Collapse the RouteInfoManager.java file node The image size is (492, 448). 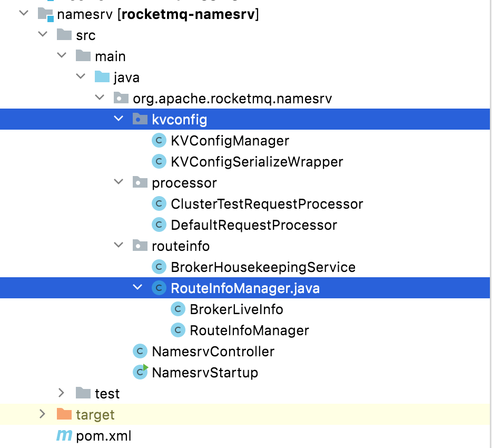(137, 287)
